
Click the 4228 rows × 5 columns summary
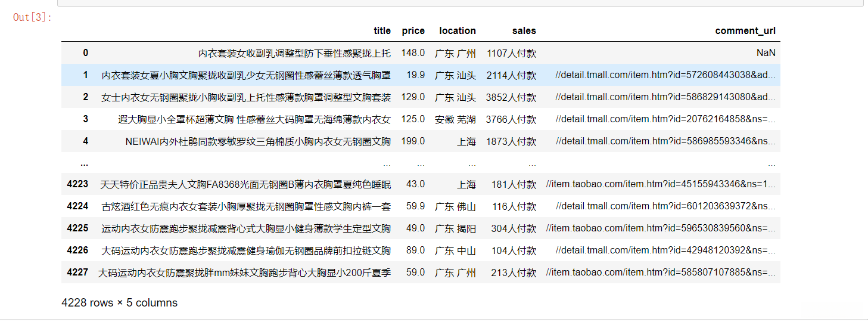[119, 303]
